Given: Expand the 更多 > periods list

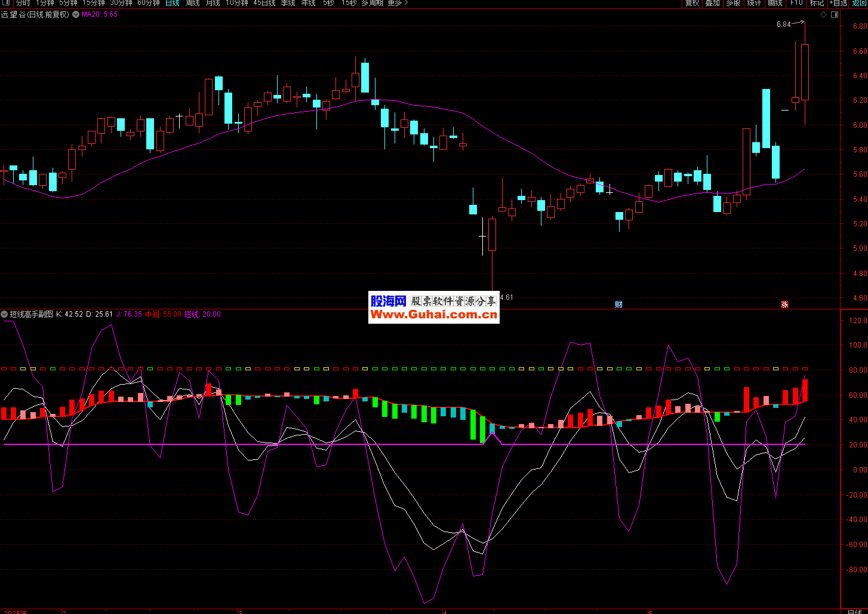Looking at the screenshot, I should (398, 3).
